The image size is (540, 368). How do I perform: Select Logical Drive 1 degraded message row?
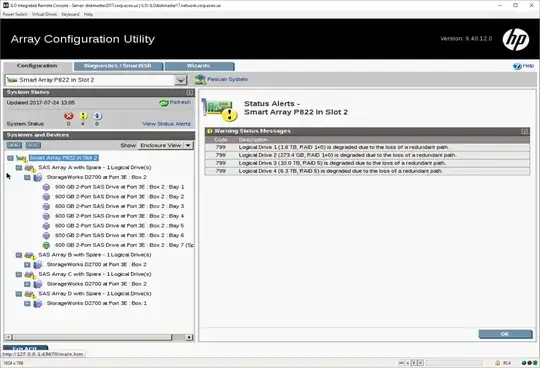click(367, 147)
